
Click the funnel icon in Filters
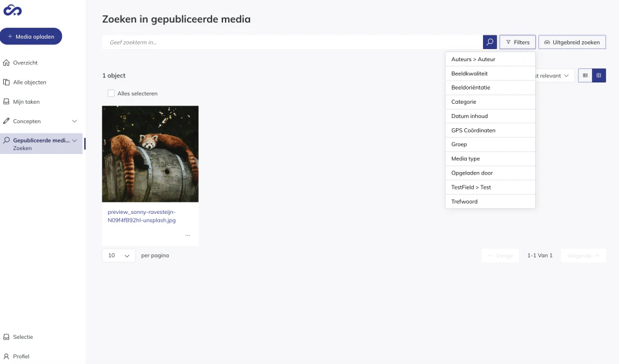coord(508,42)
